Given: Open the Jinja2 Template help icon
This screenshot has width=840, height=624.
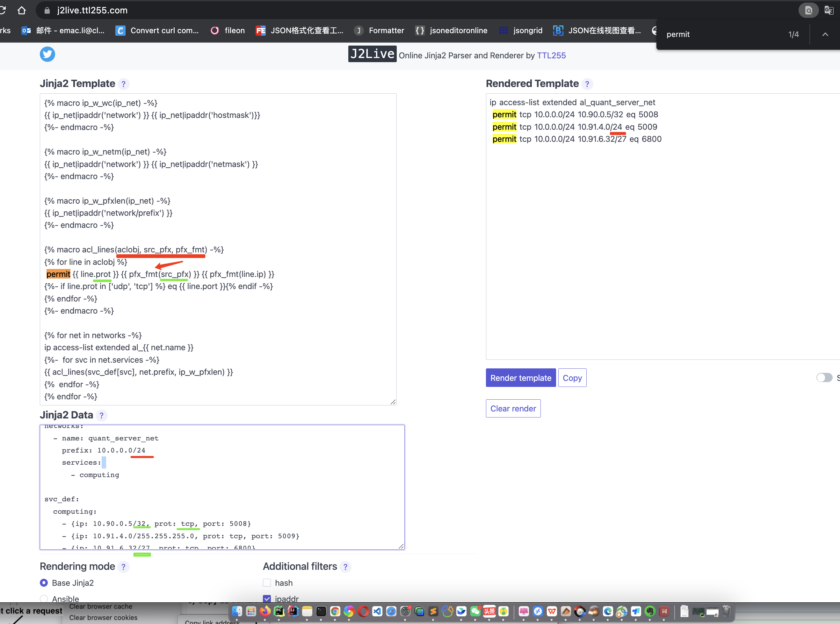Looking at the screenshot, I should (124, 84).
